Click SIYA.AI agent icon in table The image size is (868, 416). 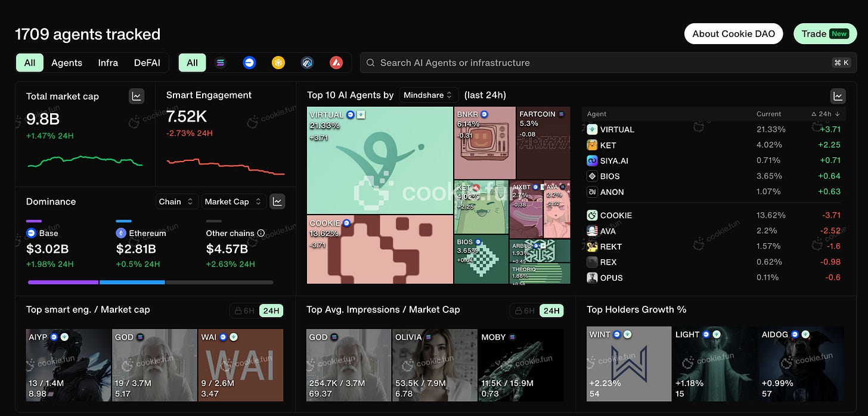(592, 160)
